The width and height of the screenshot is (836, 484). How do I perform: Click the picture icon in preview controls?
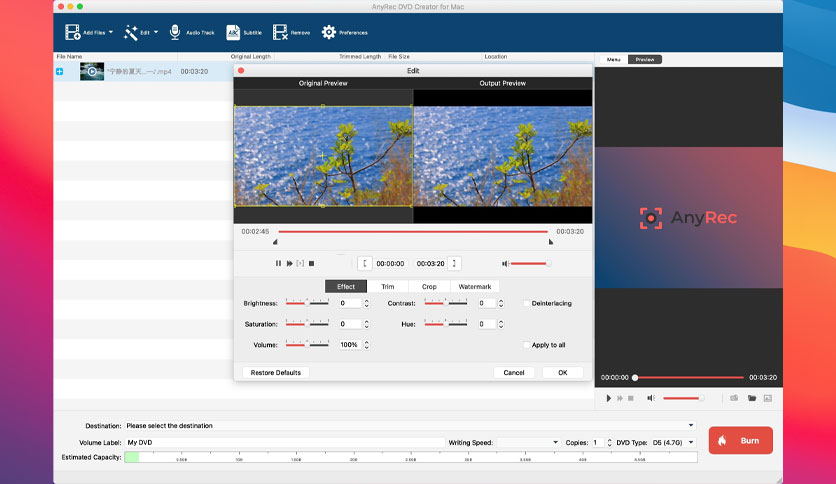[768, 398]
